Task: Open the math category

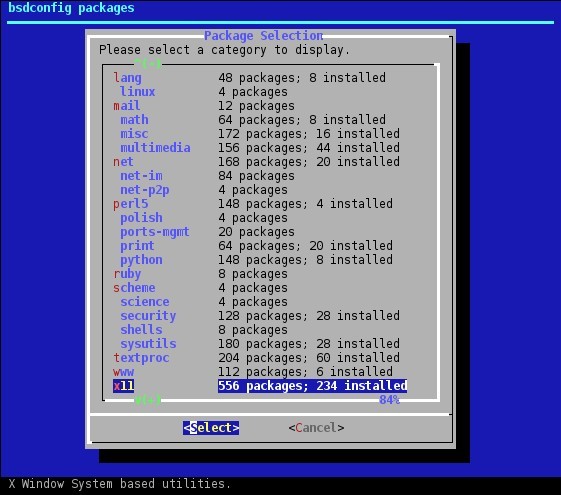Action: (134, 120)
